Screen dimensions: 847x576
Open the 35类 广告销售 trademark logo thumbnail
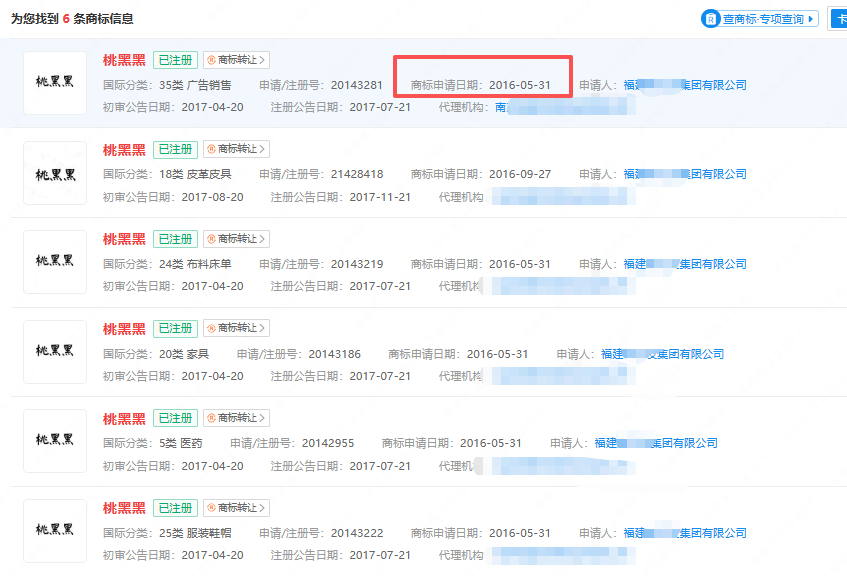pos(55,83)
